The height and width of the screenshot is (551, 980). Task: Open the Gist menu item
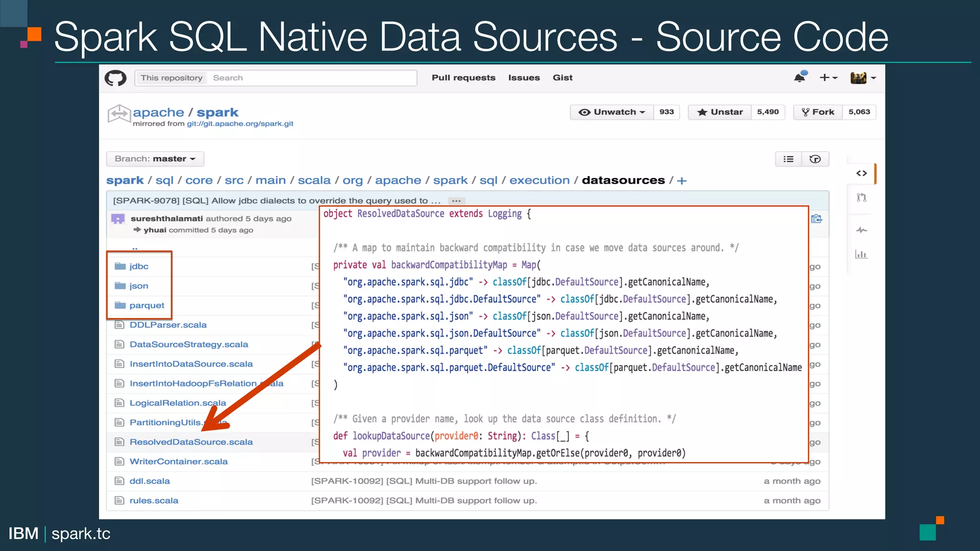coord(562,77)
